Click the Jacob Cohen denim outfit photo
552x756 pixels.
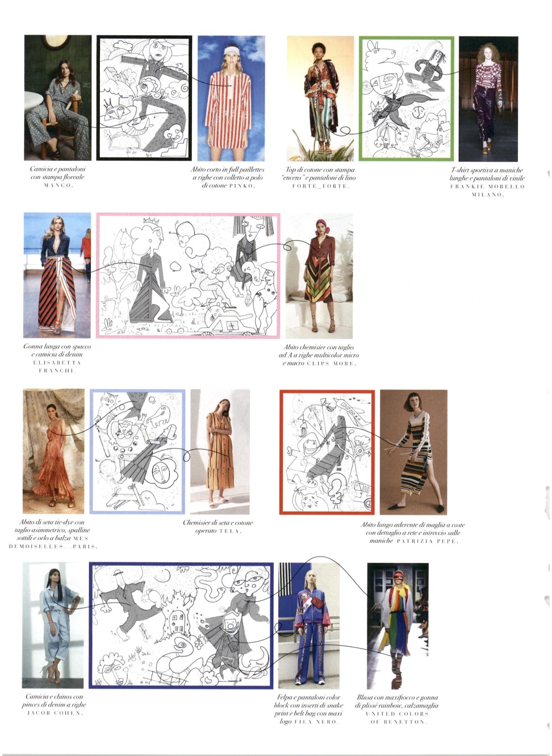tap(53, 625)
